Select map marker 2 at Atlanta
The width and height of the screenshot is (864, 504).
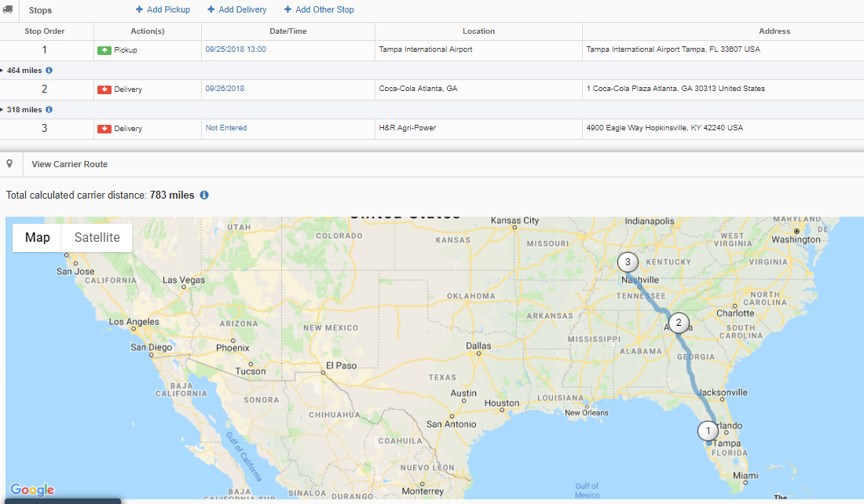(x=679, y=323)
